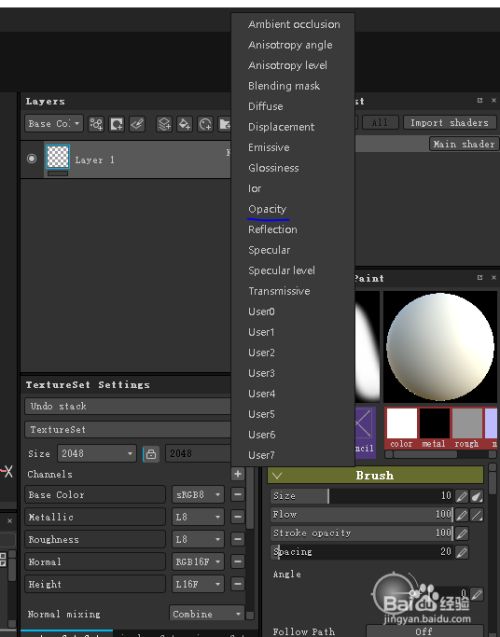The image size is (500, 637).
Task: Remove the Base Color channel with minus icon
Action: click(238, 494)
